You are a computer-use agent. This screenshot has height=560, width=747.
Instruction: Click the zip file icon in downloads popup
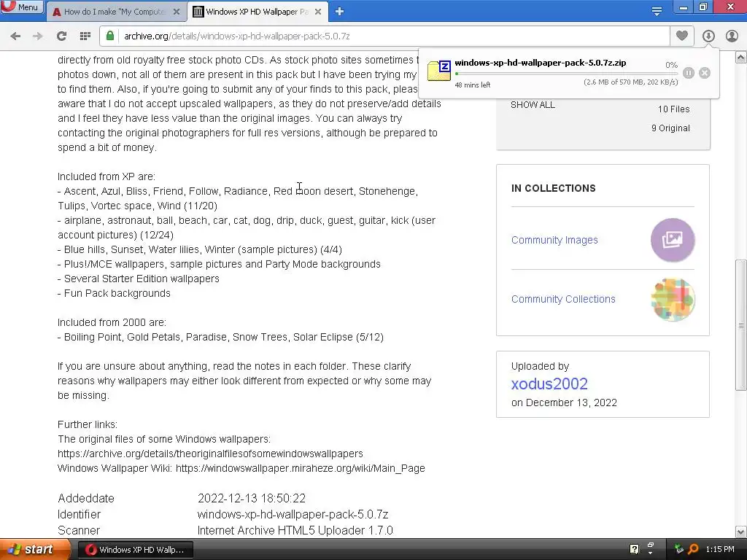(438, 71)
